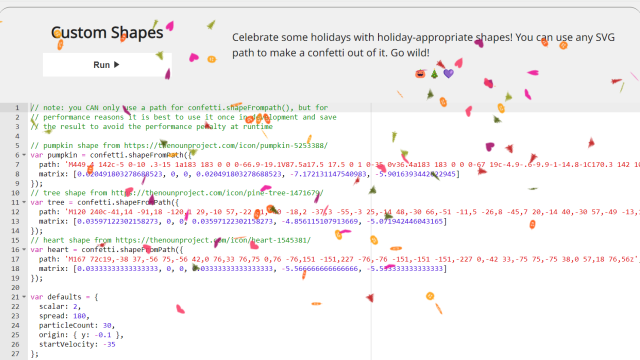Collapse the pumpkin variable block at line 6
Image resolution: width=640 pixels, height=360 pixels.
(x=24, y=155)
